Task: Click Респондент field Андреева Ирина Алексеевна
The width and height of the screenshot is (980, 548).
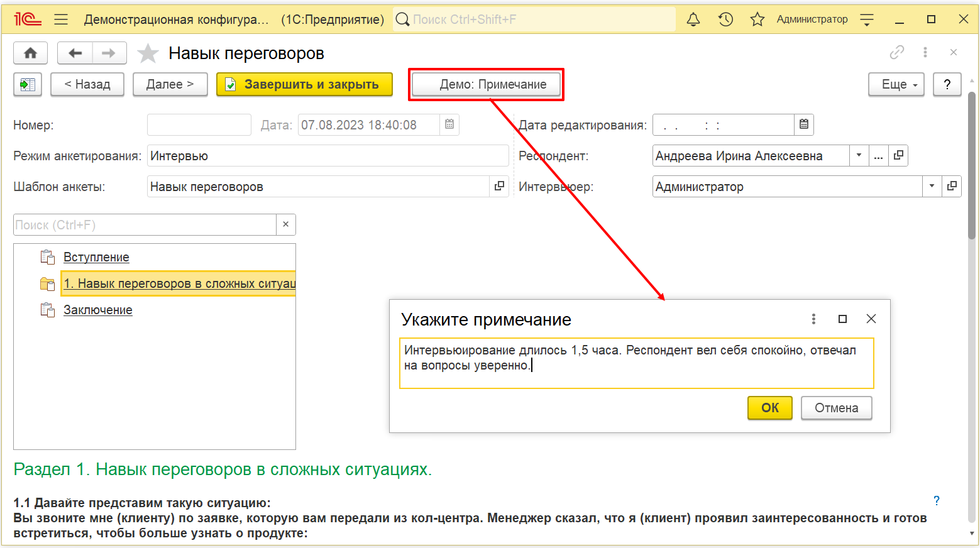Action: click(x=751, y=155)
